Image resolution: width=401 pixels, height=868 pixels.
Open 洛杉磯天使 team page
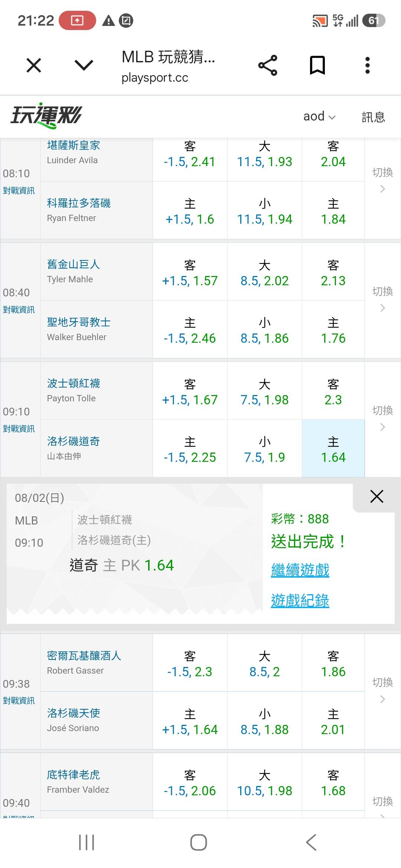(74, 713)
